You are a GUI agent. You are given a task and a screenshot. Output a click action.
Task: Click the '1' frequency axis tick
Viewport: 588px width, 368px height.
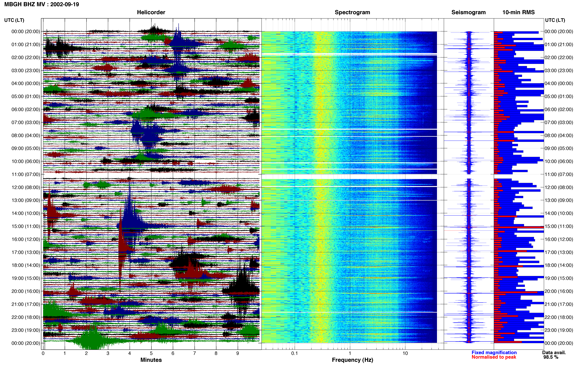click(350, 353)
